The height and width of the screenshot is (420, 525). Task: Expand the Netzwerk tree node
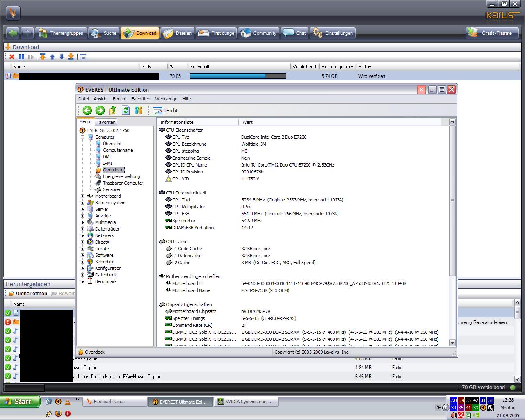tap(82, 235)
